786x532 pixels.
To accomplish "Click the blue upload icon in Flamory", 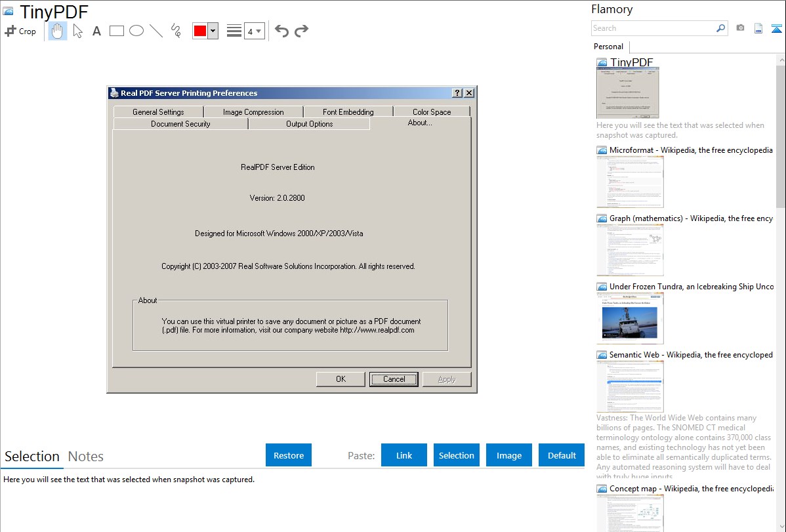I will (x=776, y=28).
